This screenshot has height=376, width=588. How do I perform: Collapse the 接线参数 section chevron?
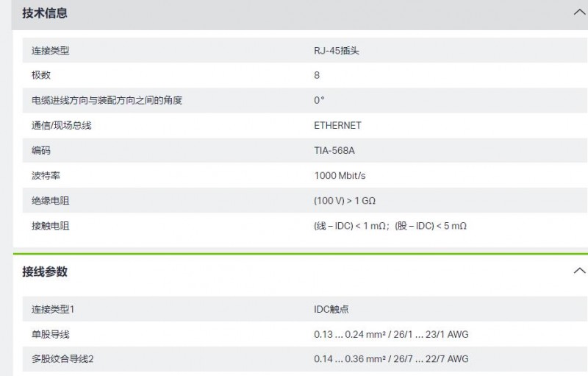point(580,271)
